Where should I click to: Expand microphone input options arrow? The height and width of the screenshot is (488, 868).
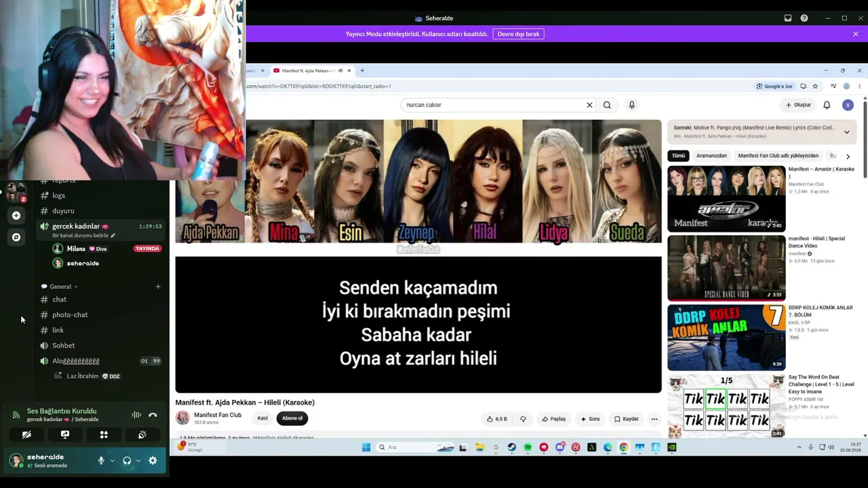tap(112, 461)
